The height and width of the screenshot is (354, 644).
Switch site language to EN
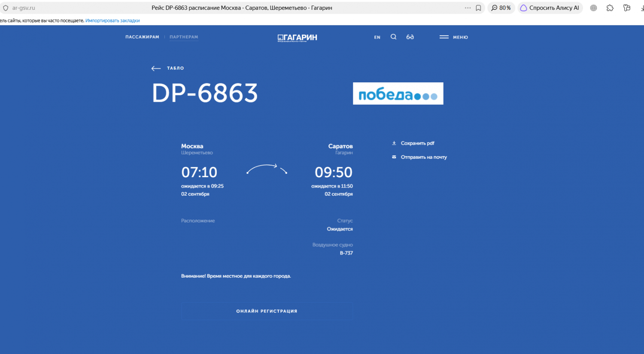pos(377,37)
